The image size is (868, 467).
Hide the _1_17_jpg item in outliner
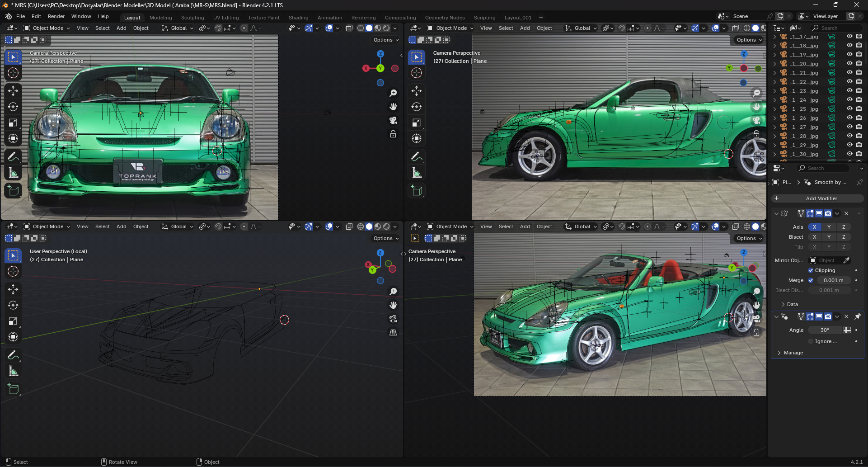click(849, 37)
